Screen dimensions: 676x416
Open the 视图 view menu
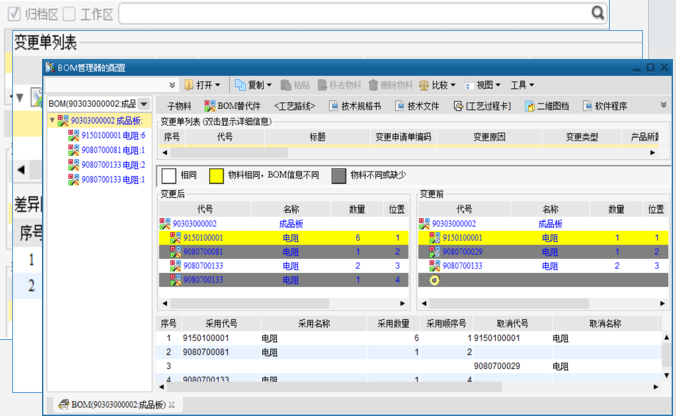tap(483, 85)
